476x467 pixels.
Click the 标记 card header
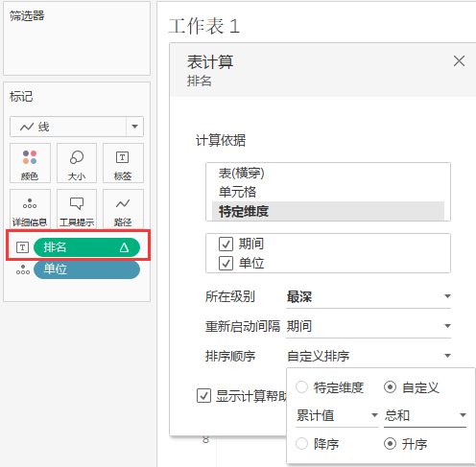(21, 96)
